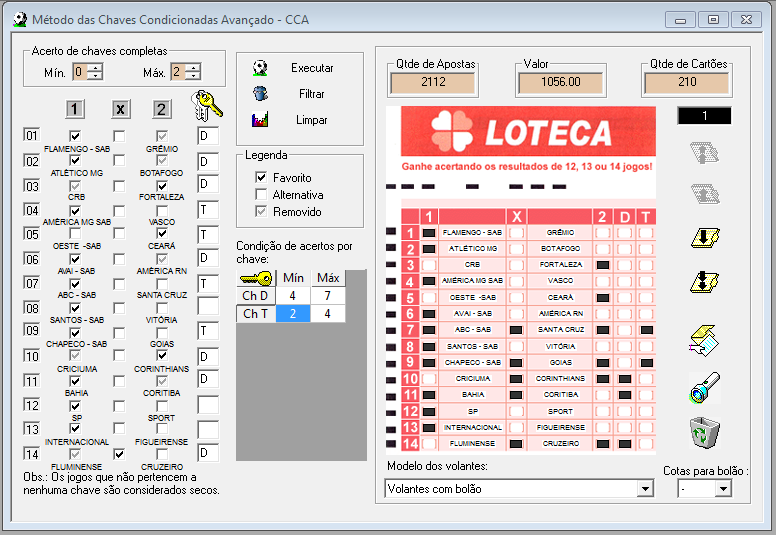Toggle column 1 checkbox for game 05 Oeste
776x535 pixels.
point(75,233)
